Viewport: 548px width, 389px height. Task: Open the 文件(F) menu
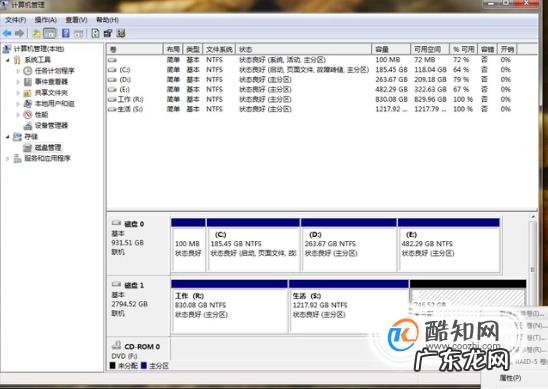pos(15,20)
